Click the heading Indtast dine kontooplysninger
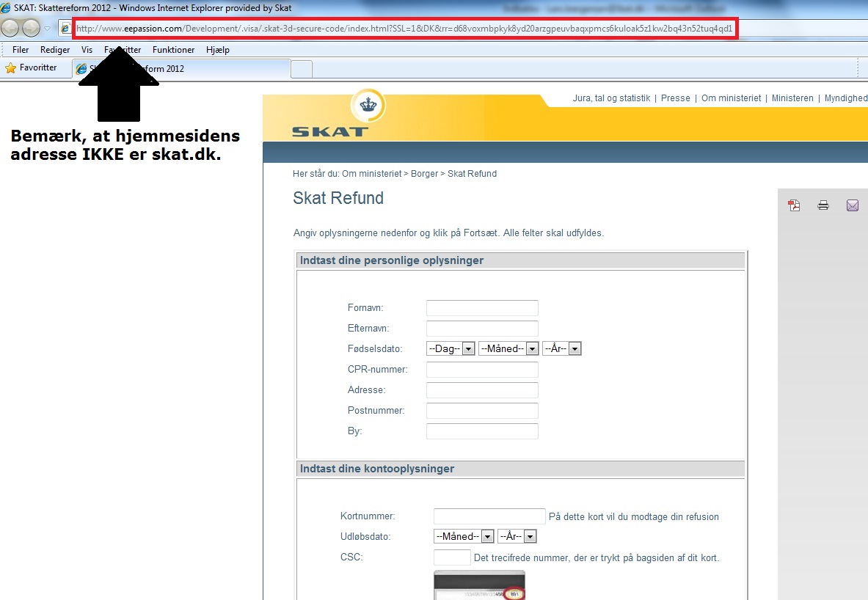Image resolution: width=868 pixels, height=600 pixels. [377, 469]
